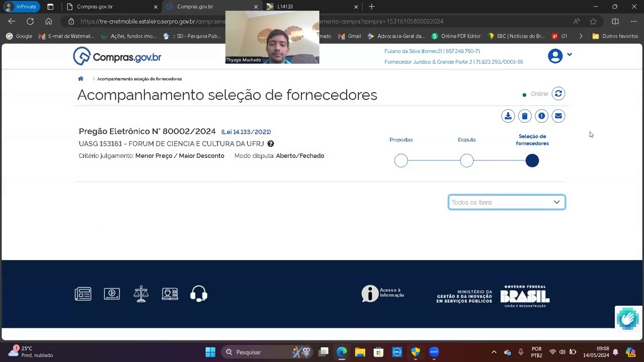Click the help icon next to UASG name
The width and height of the screenshot is (644, 362).
click(271, 144)
